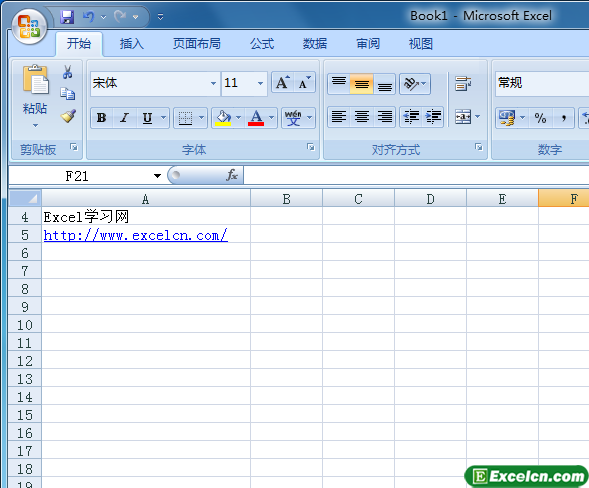Insert function with fx button

tap(232, 175)
